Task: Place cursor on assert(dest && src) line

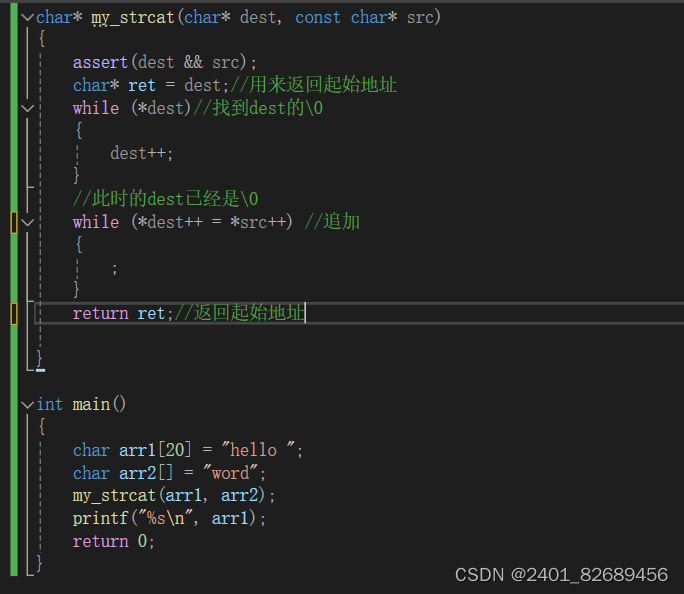Action: [x=164, y=63]
